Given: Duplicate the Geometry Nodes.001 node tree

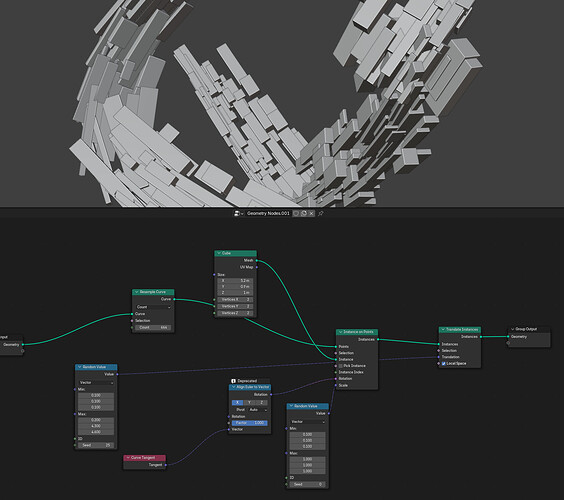Looking at the screenshot, I should click(x=304, y=213).
